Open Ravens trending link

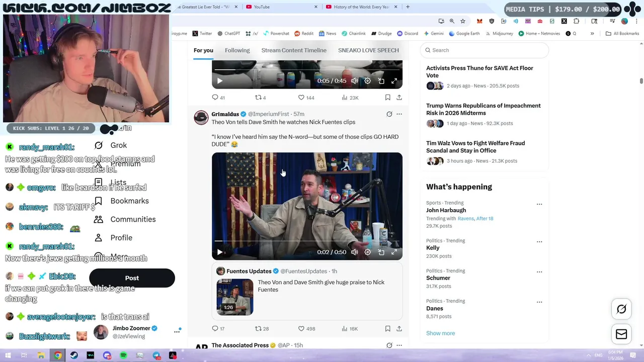(x=465, y=219)
